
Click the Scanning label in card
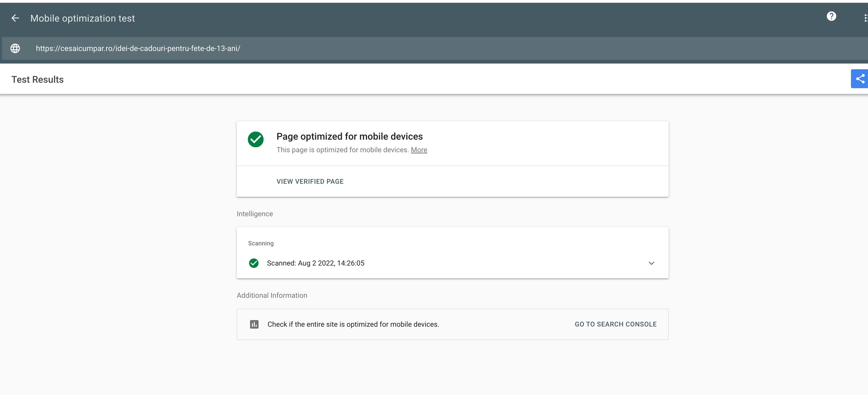click(x=260, y=243)
